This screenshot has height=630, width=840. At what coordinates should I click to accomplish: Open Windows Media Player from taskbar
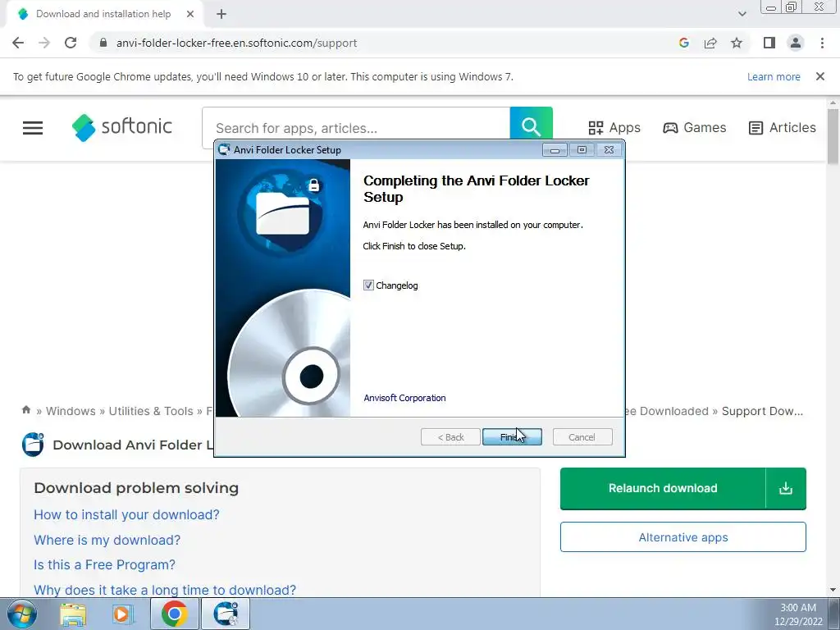122,614
